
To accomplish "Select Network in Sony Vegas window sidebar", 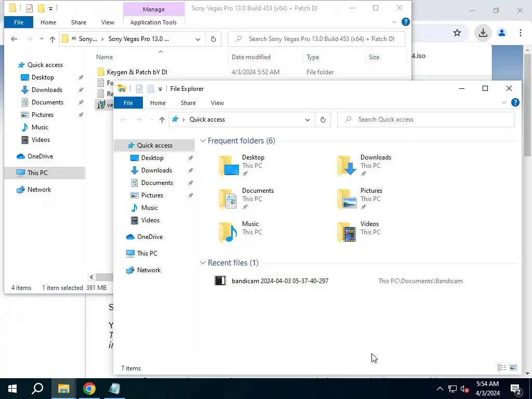I will click(34, 190).
